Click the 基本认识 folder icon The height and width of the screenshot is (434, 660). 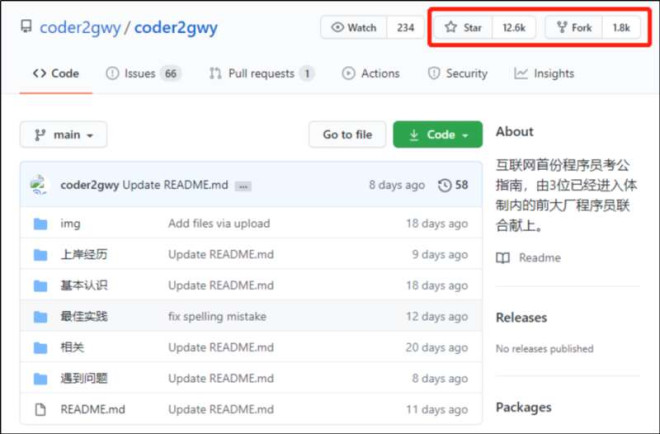[40, 286]
